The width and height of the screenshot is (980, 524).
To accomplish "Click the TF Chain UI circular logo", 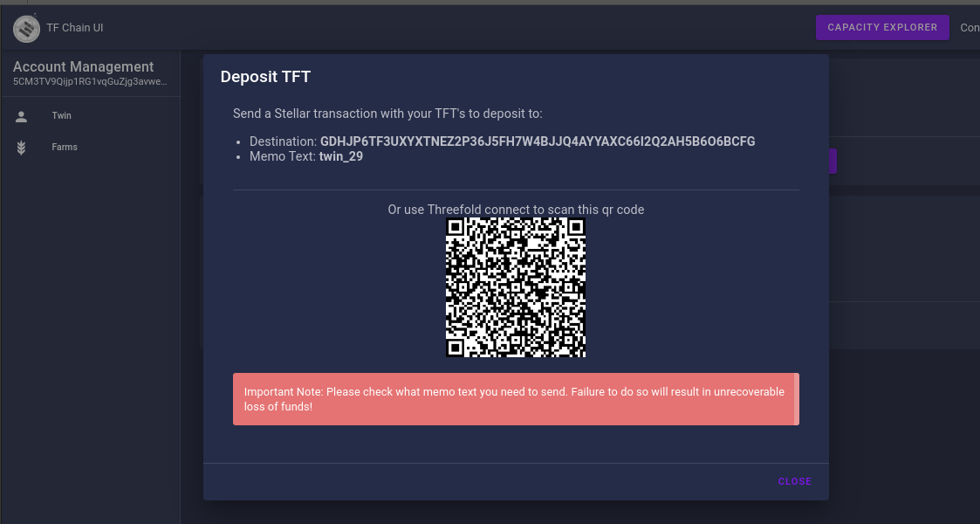I will [26, 28].
